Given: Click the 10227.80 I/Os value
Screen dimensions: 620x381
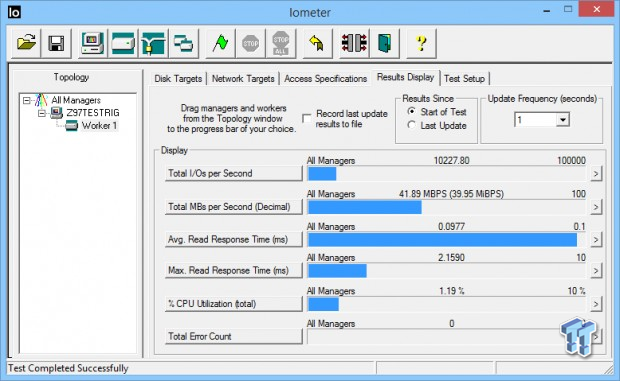Looking at the screenshot, I should point(452,160).
